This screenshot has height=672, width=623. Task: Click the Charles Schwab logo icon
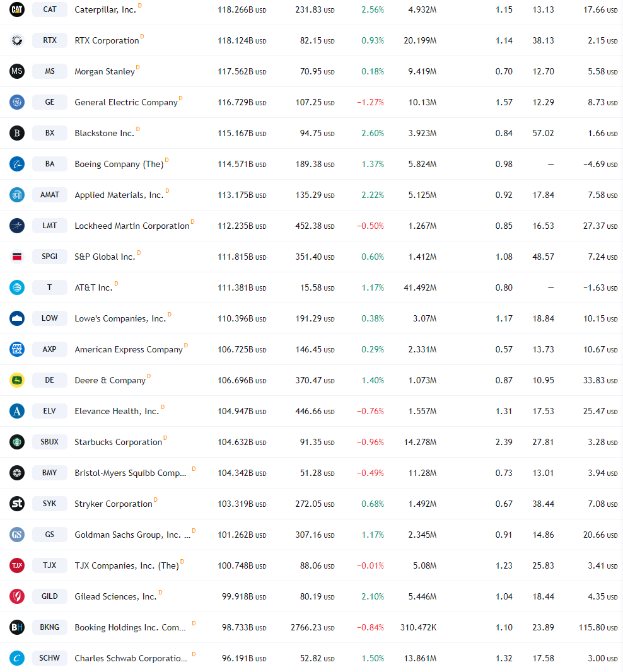[17, 658]
